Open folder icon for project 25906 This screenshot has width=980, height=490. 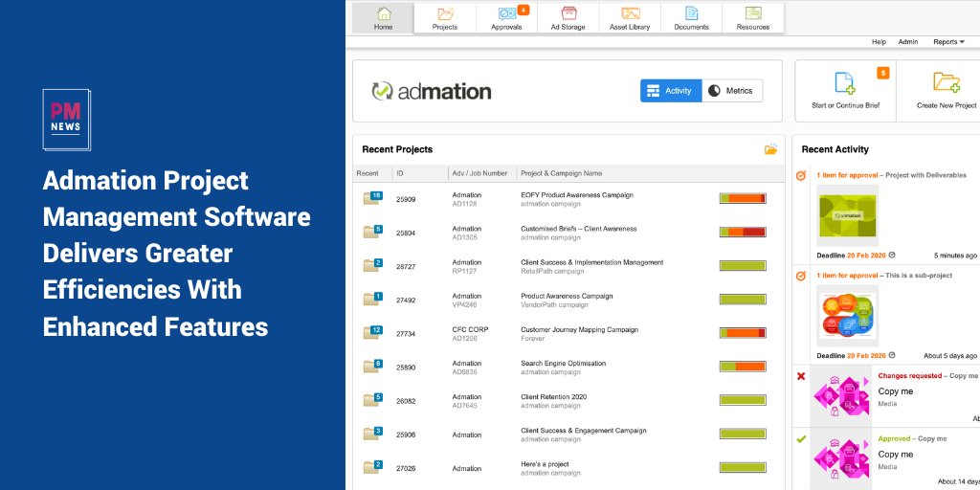click(x=372, y=434)
